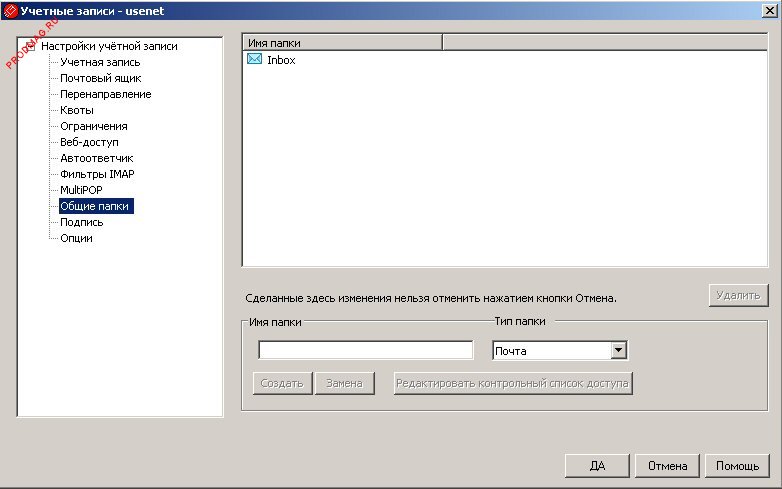782x489 pixels.
Task: Click the Отмена button
Action: point(667,466)
